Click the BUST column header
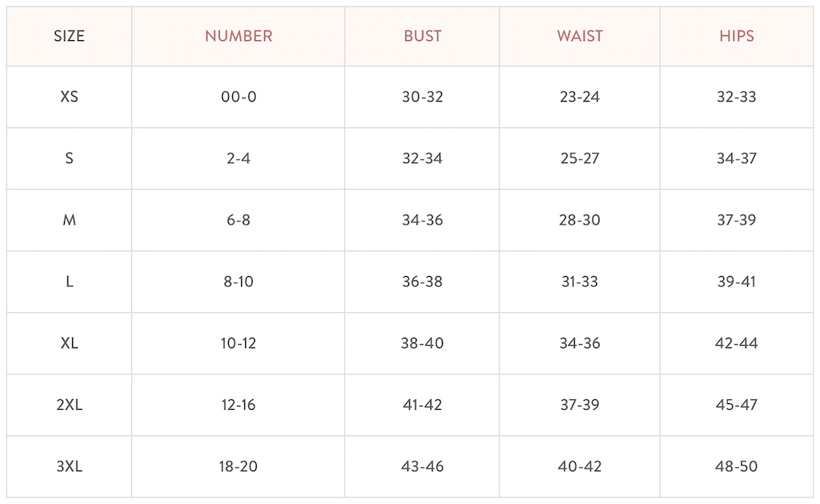Image resolution: width=820 pixels, height=504 pixels. (422, 36)
